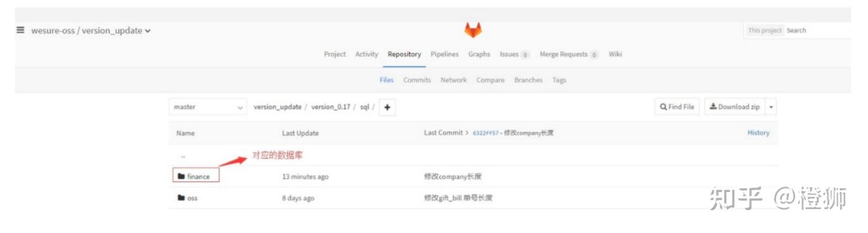Viewport: 868px width, 233px height.
Task: Open the Branches sub-tab
Action: pyautogui.click(x=528, y=80)
